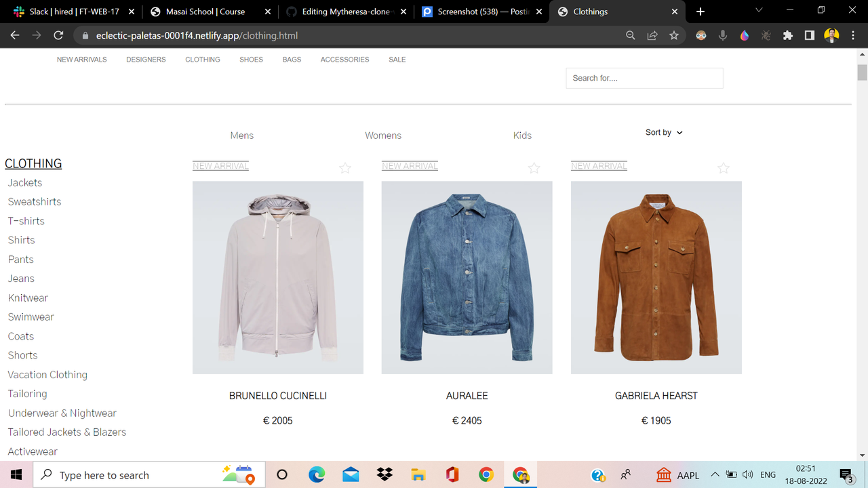868x488 pixels.
Task: Open the Masai School Course browser tab
Action: click(203, 12)
